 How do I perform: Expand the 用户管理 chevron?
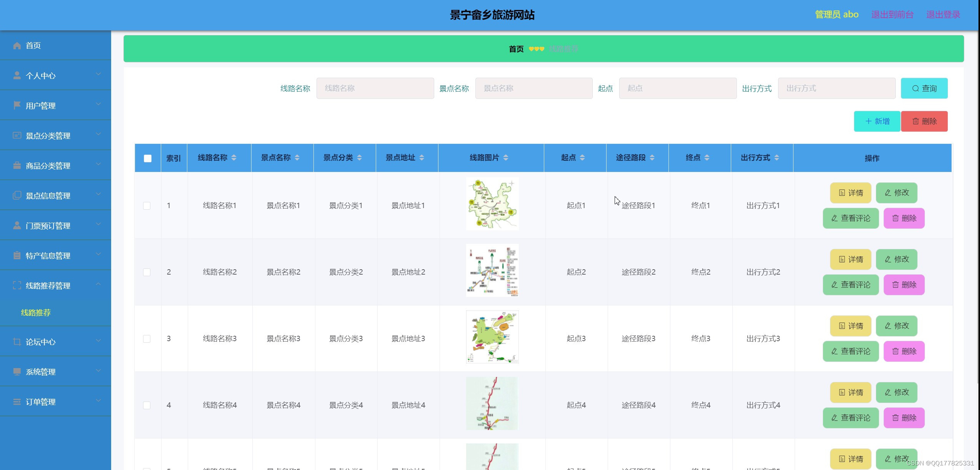click(x=98, y=104)
